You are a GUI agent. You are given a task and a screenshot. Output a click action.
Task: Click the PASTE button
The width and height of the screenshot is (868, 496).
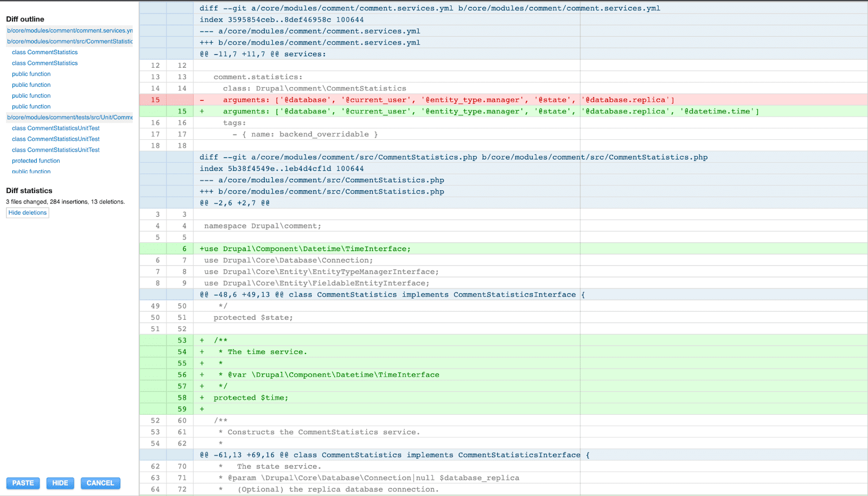tap(23, 483)
